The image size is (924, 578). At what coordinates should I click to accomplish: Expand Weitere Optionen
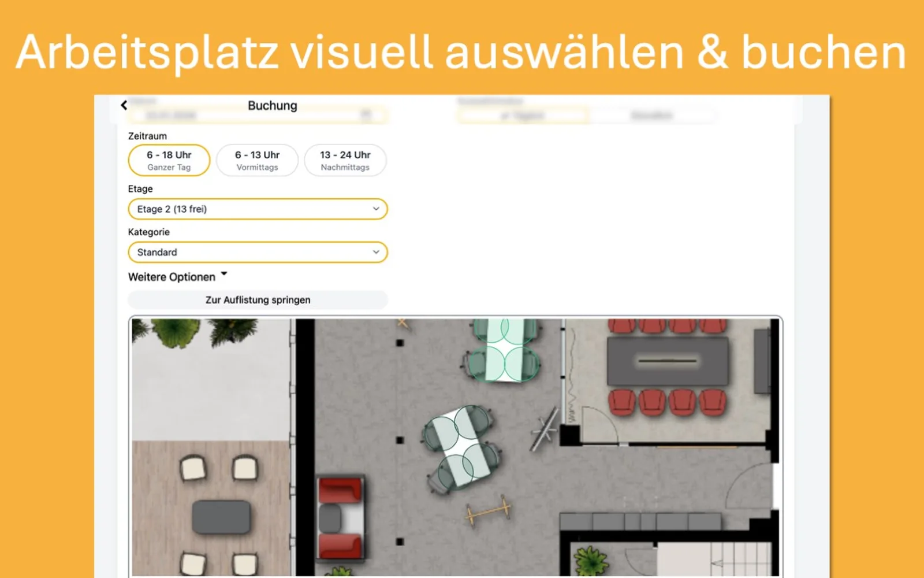pyautogui.click(x=178, y=277)
